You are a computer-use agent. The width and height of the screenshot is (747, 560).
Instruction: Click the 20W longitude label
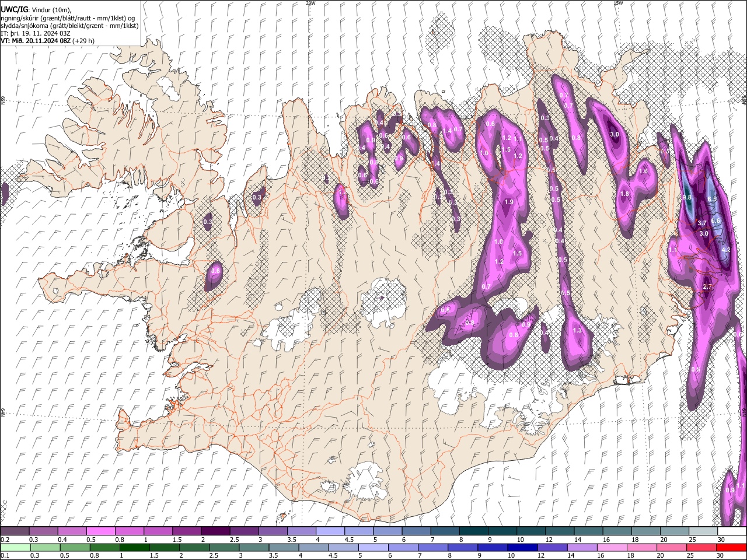310,3
